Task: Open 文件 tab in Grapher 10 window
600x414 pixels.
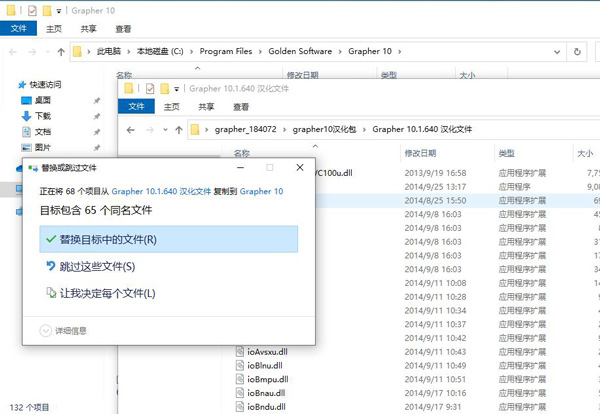Action: 18,29
